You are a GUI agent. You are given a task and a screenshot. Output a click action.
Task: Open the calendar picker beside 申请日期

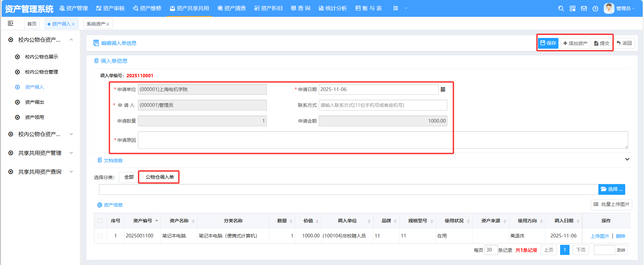click(443, 89)
